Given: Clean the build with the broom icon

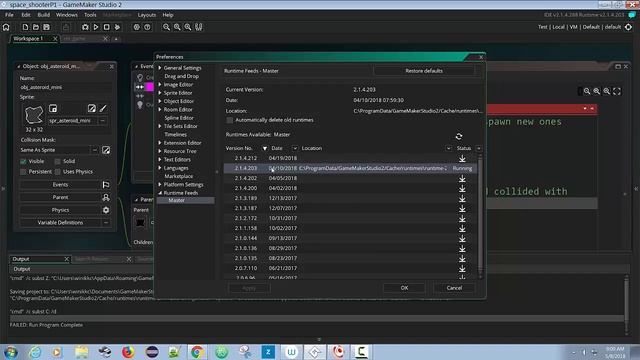Looking at the screenshot, I should tap(117, 27).
